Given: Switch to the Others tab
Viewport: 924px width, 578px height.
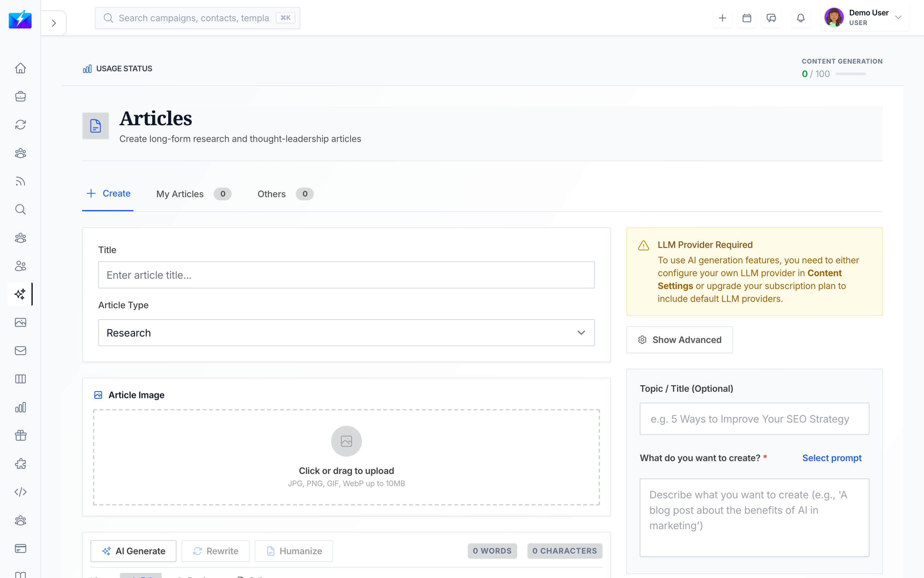Looking at the screenshot, I should point(285,194).
